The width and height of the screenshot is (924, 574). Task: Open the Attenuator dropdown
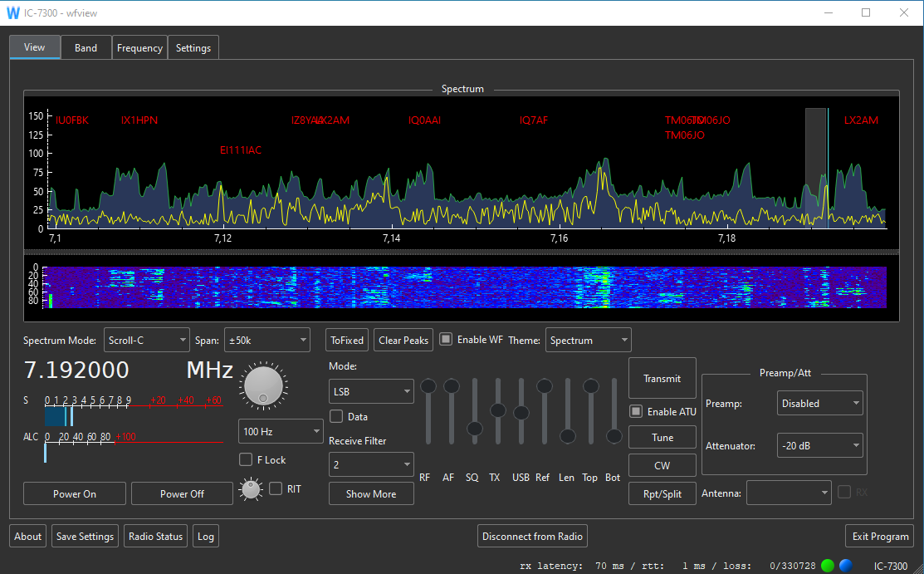click(819, 445)
